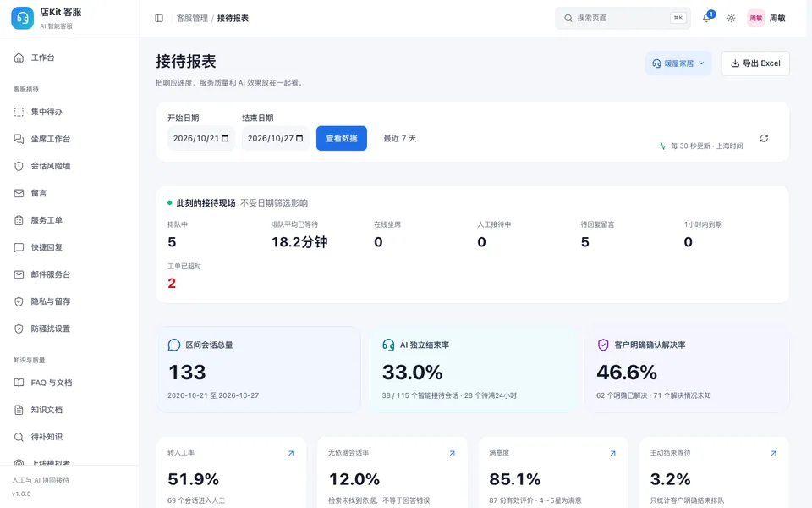Focus the 搜索页面 search field
Screen dimensions: 812x508
pyautogui.click(x=623, y=18)
